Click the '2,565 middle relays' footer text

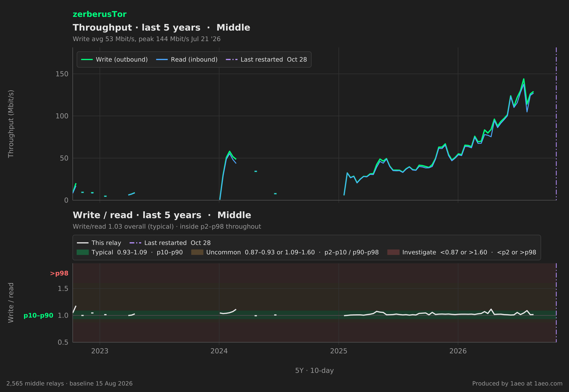coord(70,384)
